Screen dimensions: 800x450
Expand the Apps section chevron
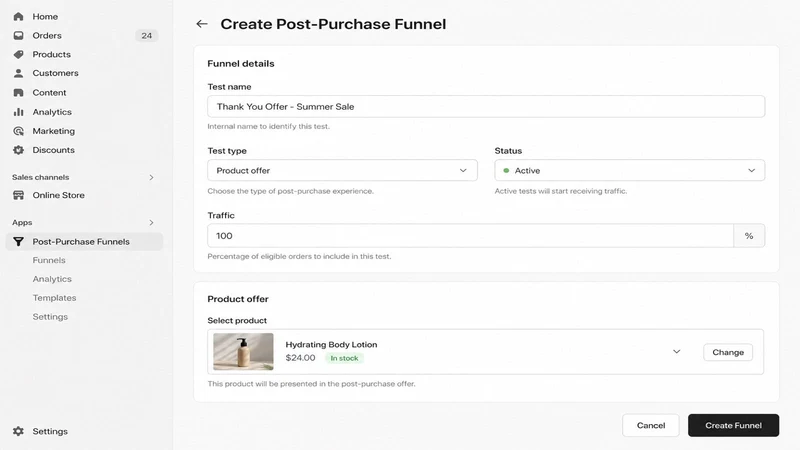(x=151, y=222)
